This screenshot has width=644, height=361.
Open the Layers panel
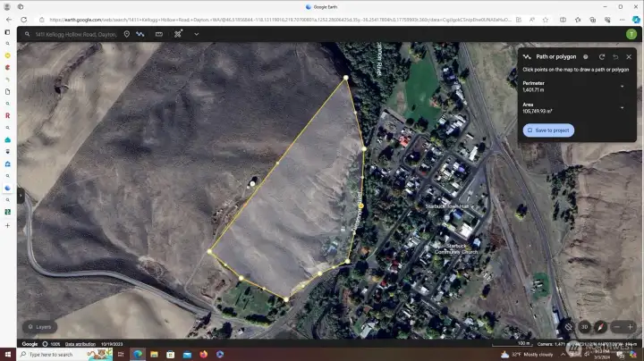click(38, 327)
